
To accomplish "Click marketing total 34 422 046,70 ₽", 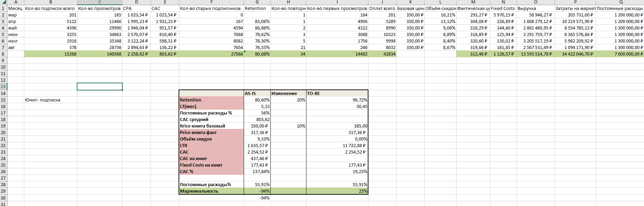I will pos(575,54).
